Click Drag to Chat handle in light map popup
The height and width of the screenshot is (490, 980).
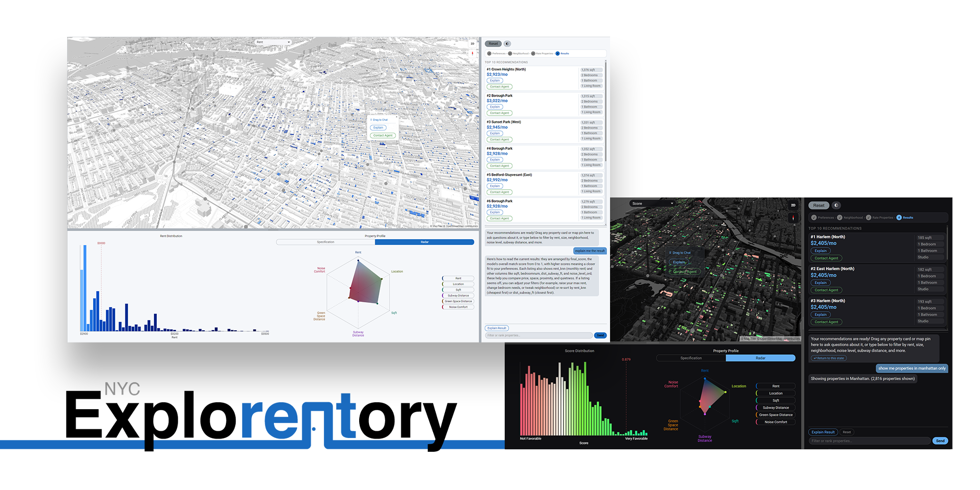click(379, 120)
